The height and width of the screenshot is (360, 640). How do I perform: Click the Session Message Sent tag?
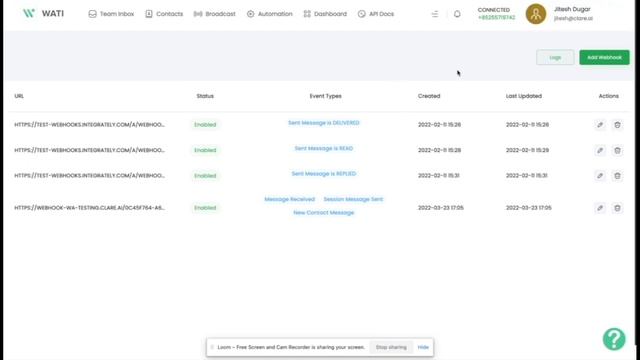[x=353, y=199]
